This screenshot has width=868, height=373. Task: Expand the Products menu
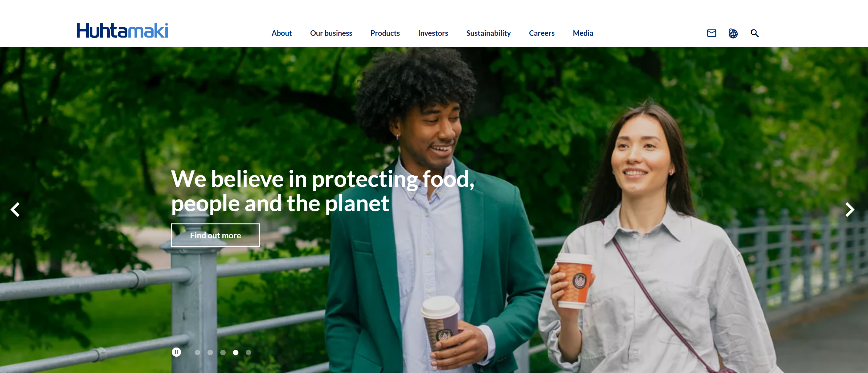(x=385, y=33)
